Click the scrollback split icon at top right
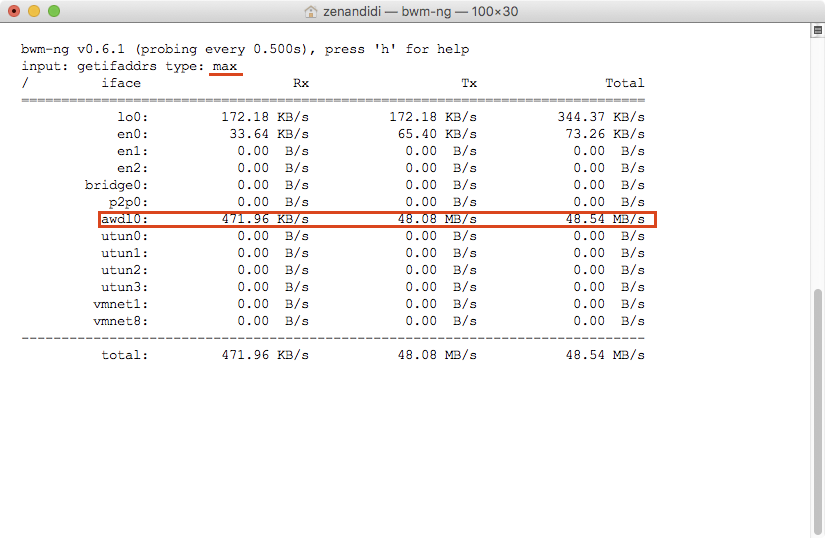 point(818,31)
